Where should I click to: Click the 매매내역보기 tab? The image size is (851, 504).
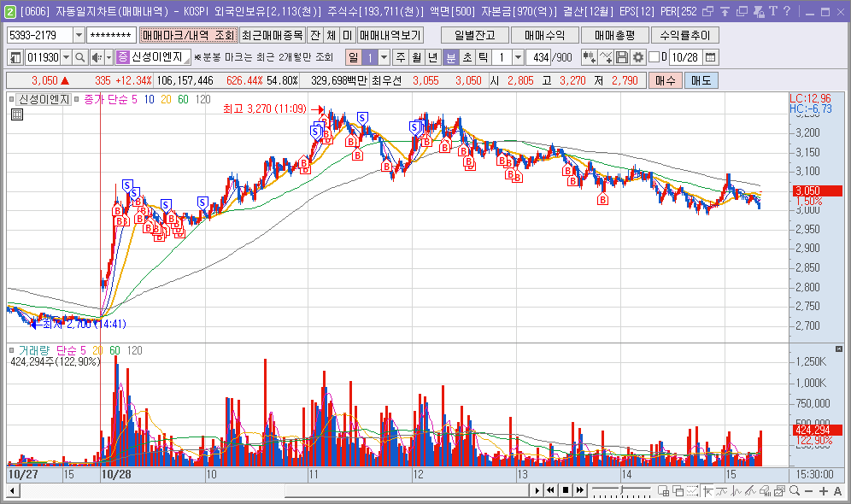[390, 35]
